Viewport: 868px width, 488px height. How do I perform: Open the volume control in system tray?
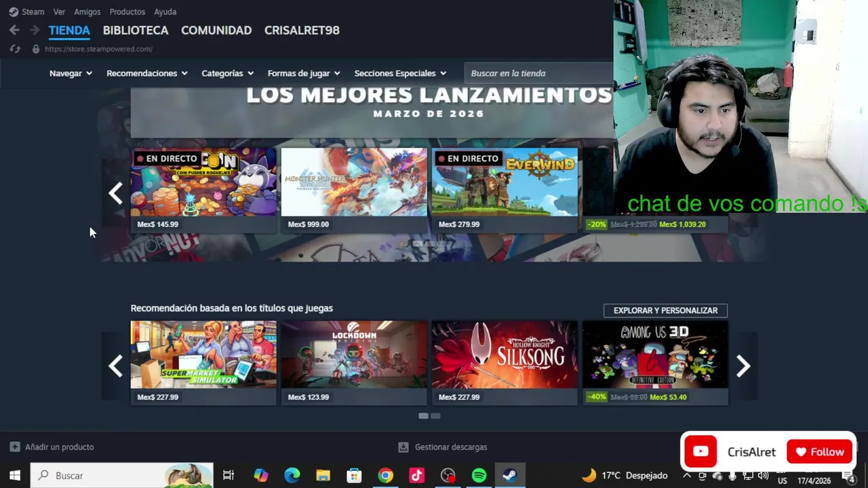(764, 475)
